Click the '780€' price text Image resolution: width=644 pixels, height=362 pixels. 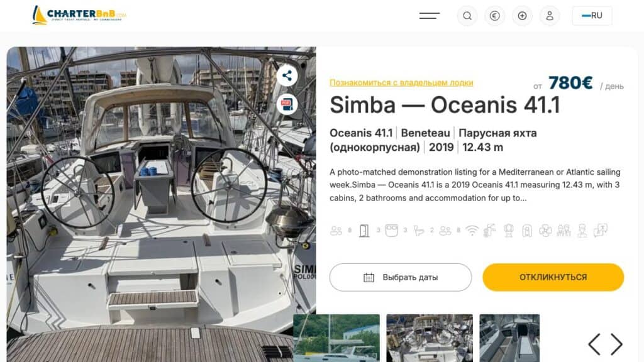pos(570,83)
